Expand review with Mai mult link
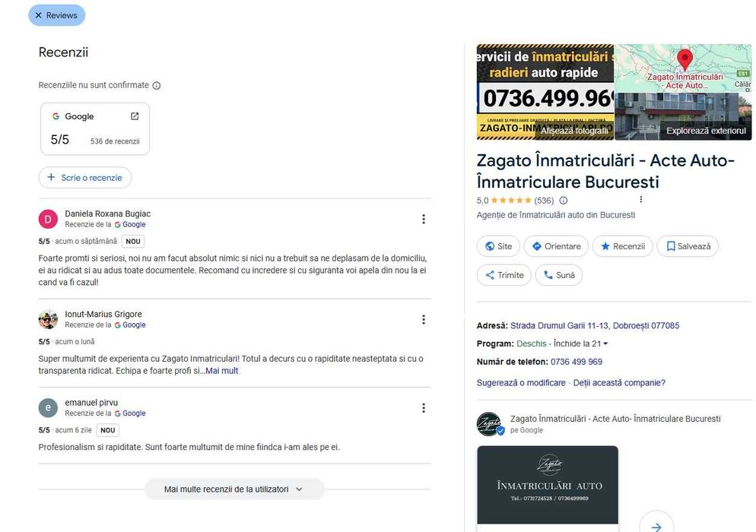 click(x=222, y=371)
